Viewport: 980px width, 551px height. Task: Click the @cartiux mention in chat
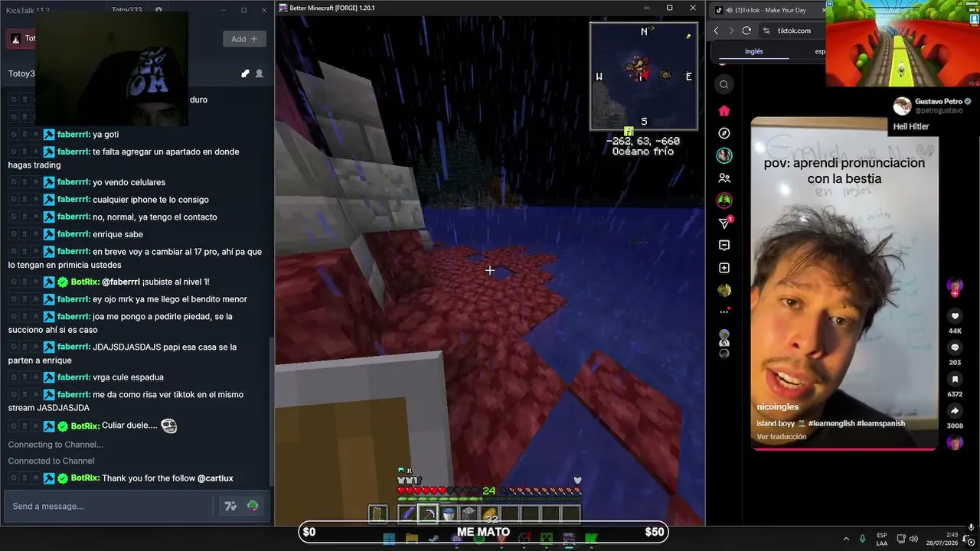(x=215, y=478)
